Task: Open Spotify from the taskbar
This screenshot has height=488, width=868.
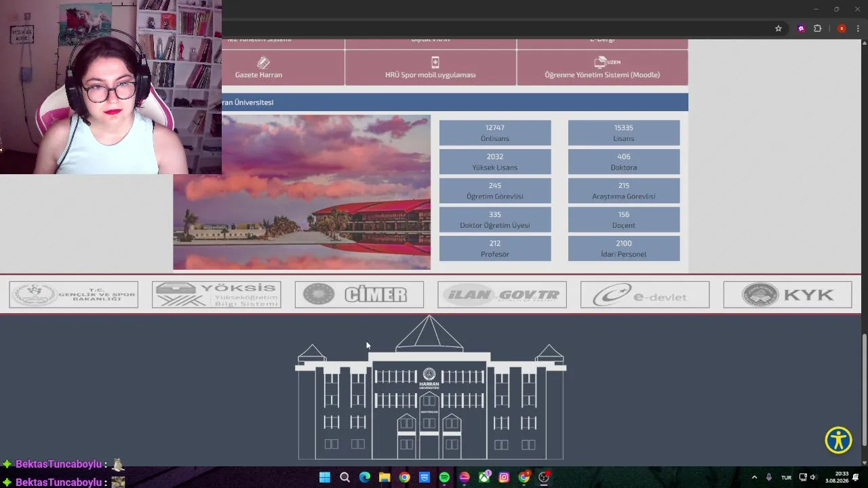Action: pyautogui.click(x=444, y=477)
